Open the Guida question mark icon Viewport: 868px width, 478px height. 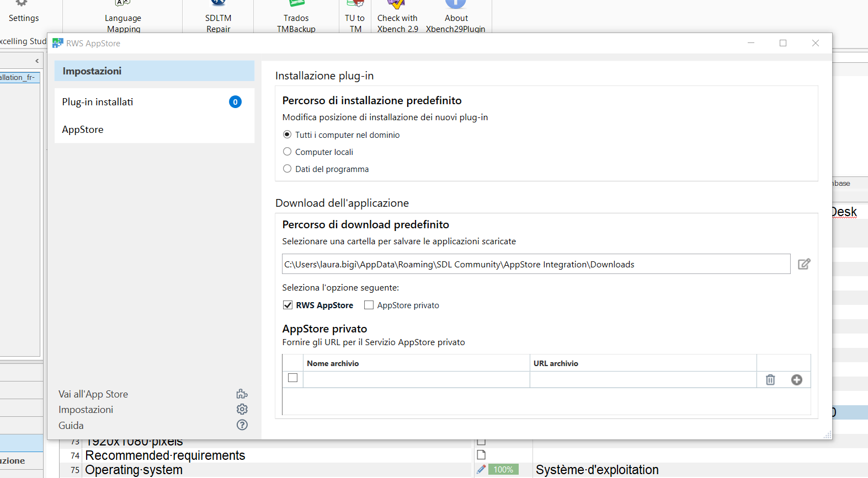tap(242, 425)
